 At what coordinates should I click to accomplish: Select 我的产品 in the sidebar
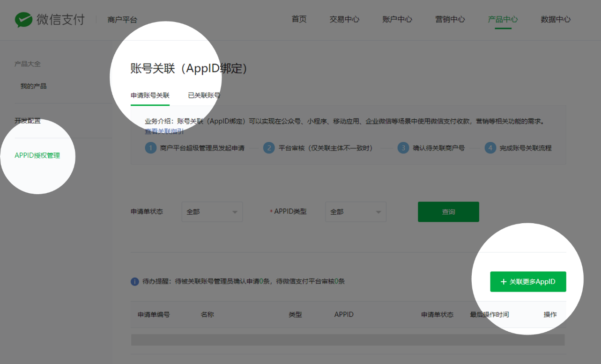[x=33, y=86]
